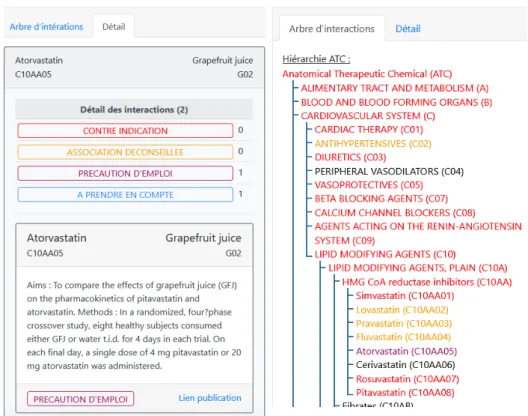Open the right panel's Détail tab
This screenshot has width=528, height=416.
[408, 29]
